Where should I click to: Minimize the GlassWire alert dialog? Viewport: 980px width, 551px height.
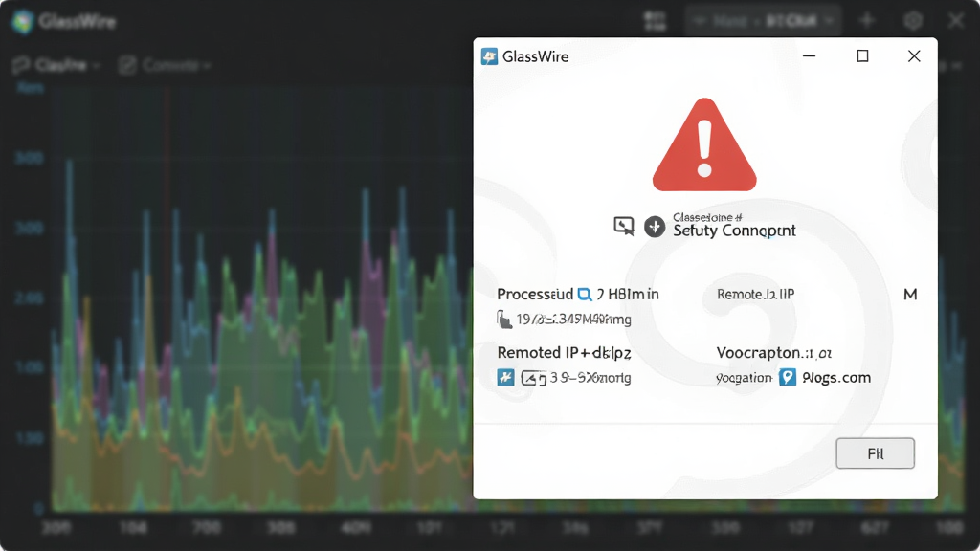tap(810, 56)
